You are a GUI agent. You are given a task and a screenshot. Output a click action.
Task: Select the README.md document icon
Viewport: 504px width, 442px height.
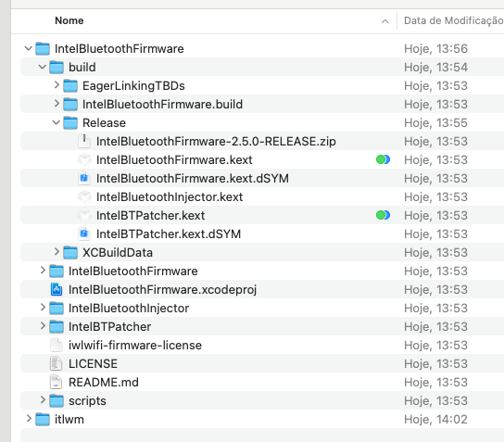pyautogui.click(x=57, y=382)
